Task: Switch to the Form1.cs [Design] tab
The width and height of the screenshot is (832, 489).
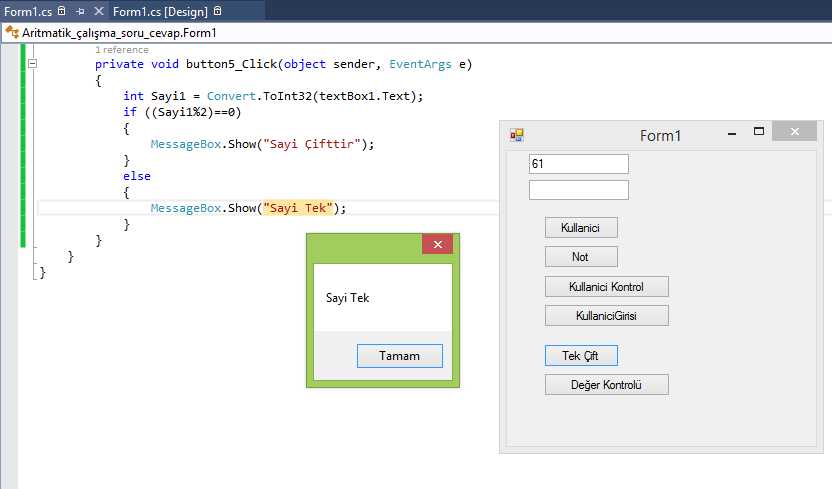Action: [x=160, y=11]
